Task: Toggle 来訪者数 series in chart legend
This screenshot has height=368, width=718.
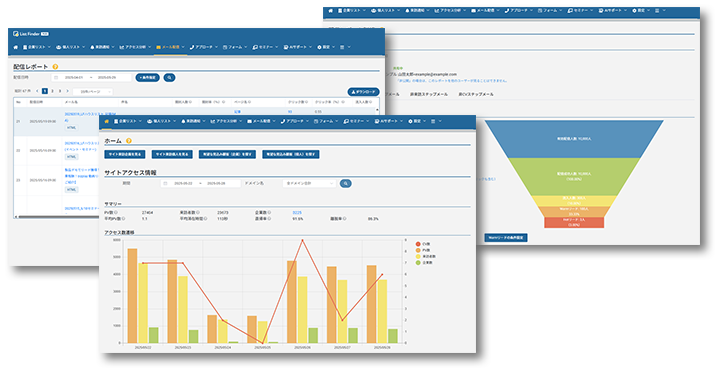Action: pyautogui.click(x=425, y=257)
